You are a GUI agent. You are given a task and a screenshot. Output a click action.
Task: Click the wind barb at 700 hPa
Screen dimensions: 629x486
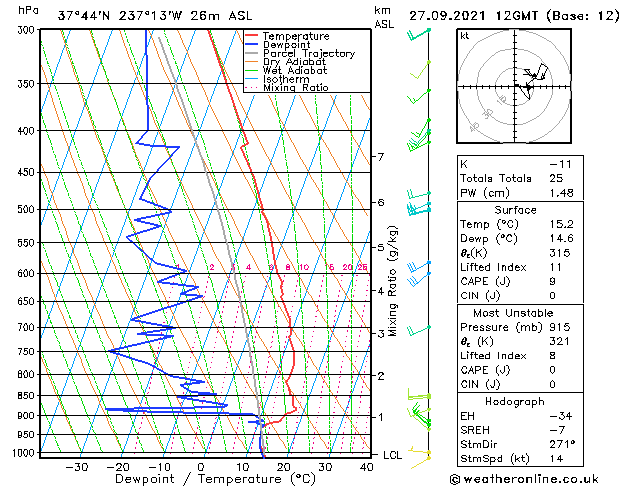tap(418, 331)
